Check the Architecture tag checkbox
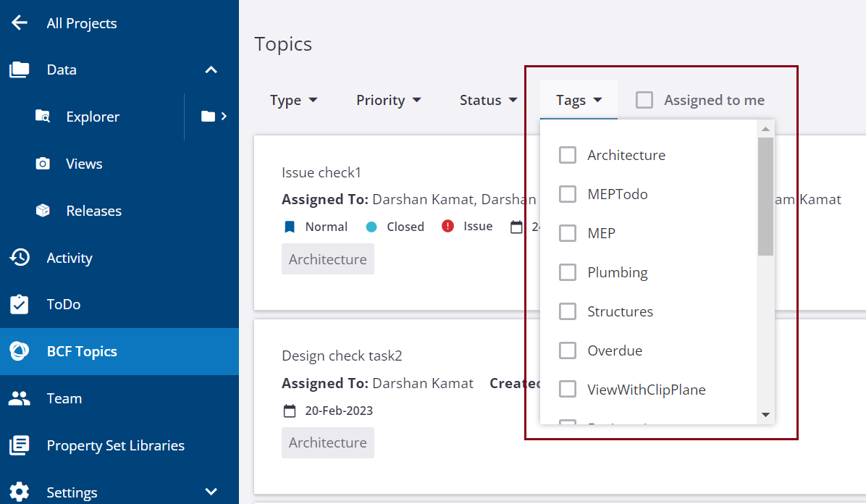The image size is (866, 504). click(x=568, y=155)
